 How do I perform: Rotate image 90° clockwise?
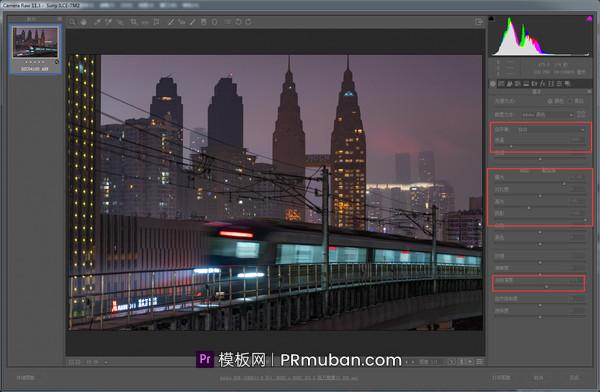(x=248, y=22)
